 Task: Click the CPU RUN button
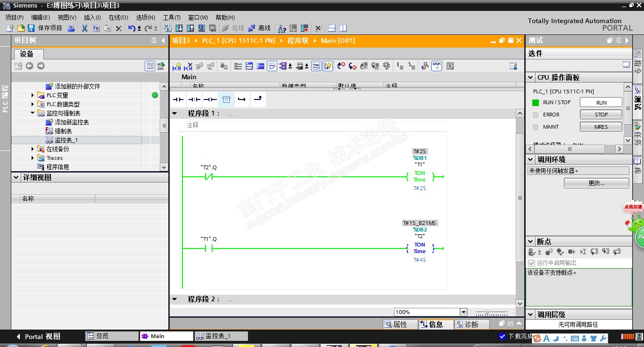(601, 102)
